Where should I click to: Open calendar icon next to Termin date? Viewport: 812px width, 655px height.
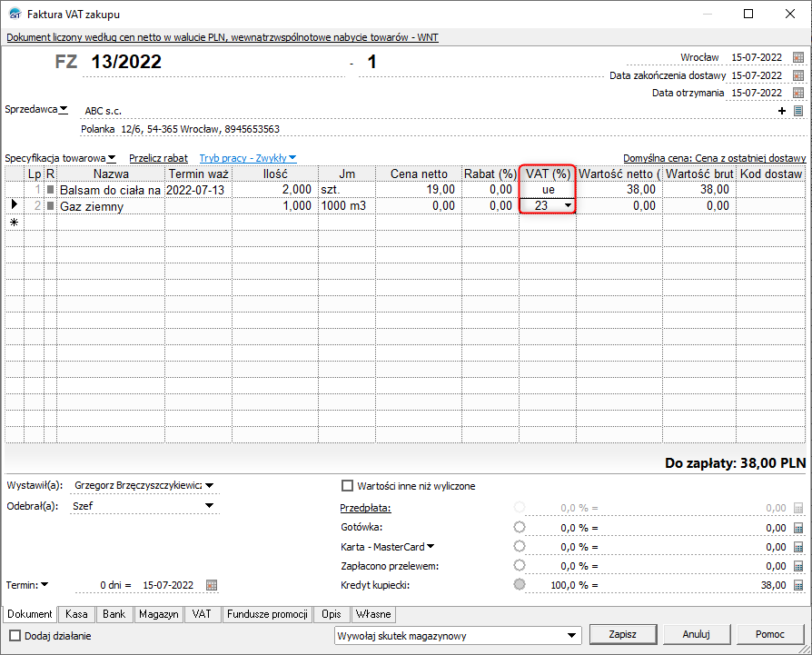[x=212, y=584]
